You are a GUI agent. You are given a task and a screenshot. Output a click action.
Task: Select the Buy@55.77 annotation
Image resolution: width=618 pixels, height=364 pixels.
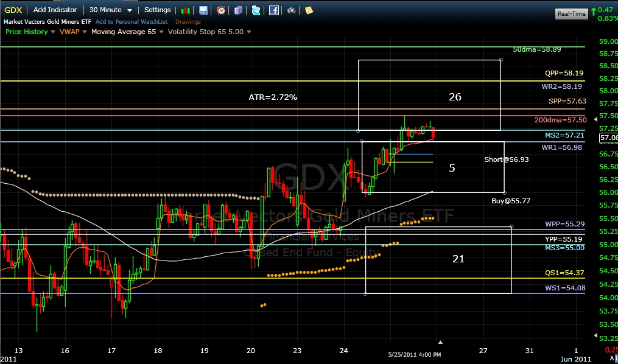pyautogui.click(x=511, y=201)
